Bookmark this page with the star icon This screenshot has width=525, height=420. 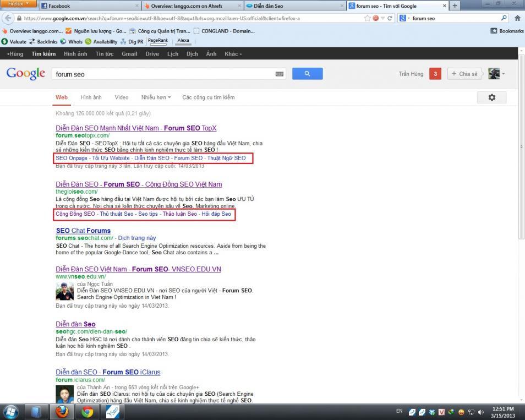click(x=367, y=18)
